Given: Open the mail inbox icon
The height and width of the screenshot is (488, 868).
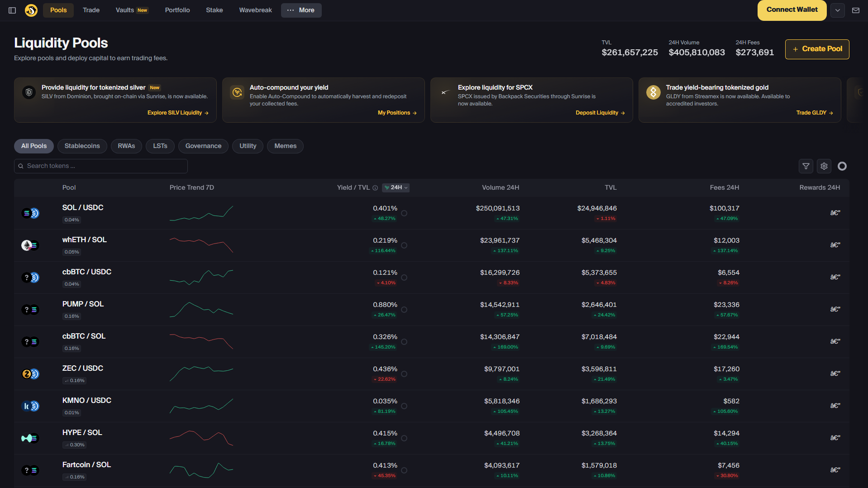Looking at the screenshot, I should click(855, 10).
